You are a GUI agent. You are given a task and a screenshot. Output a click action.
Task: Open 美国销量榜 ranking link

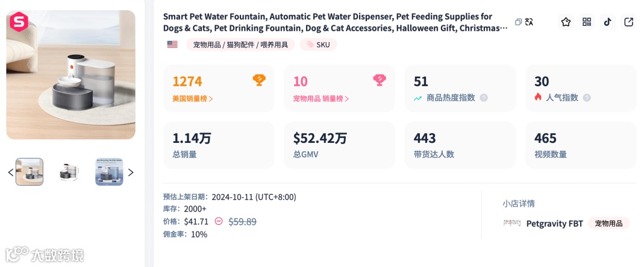(193, 98)
